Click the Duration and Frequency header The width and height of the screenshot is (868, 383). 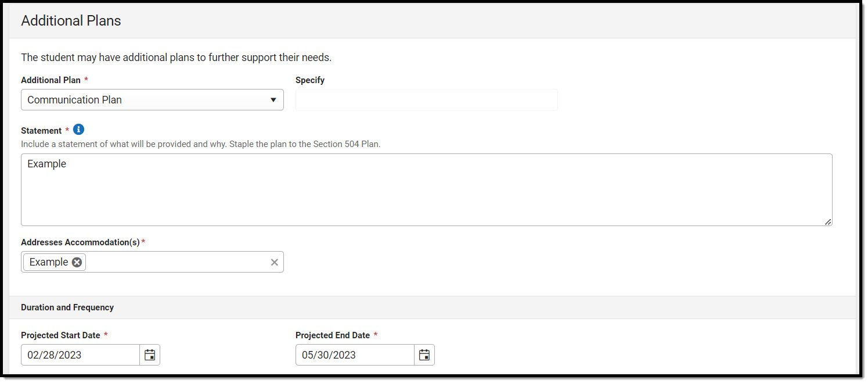pyautogui.click(x=67, y=307)
